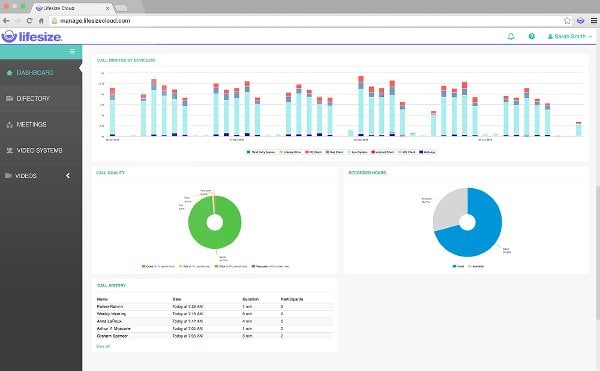Click the Name column header in Call History
Image resolution: width=600 pixels, height=371 pixels.
click(102, 299)
